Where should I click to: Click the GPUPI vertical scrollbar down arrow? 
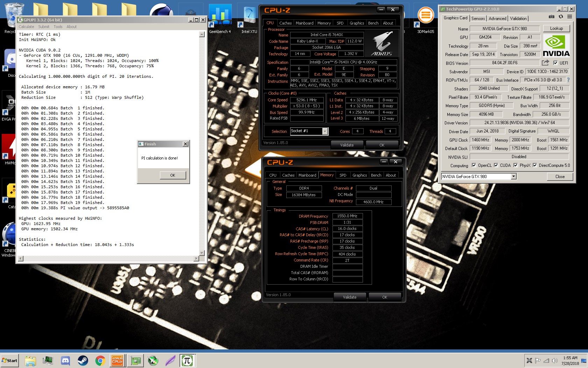(202, 253)
